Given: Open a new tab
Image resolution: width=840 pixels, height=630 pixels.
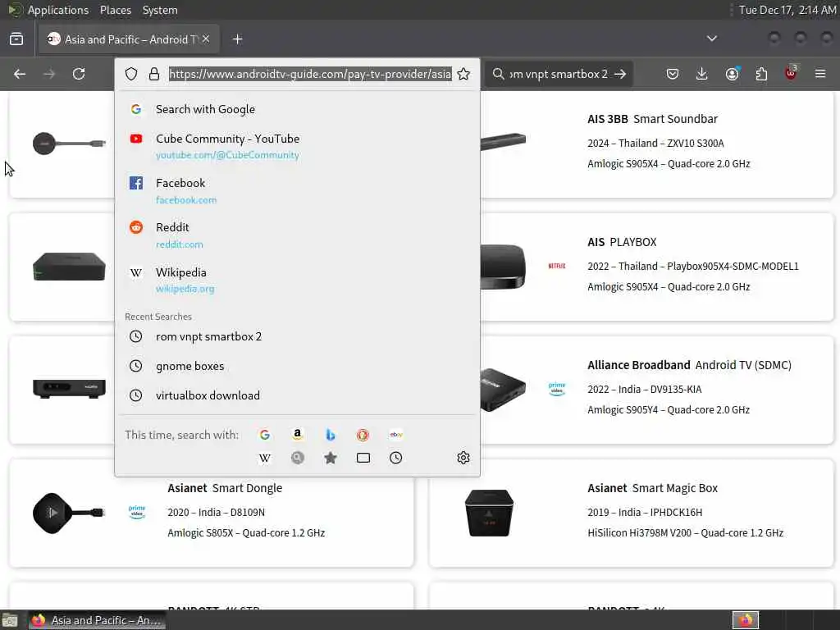Looking at the screenshot, I should click(237, 39).
